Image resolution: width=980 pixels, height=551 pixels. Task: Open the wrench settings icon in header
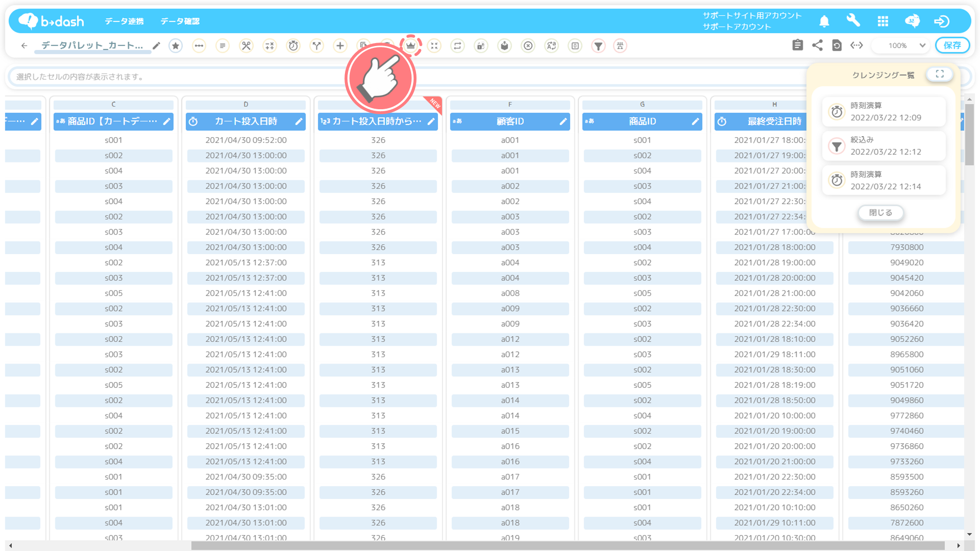tap(853, 21)
